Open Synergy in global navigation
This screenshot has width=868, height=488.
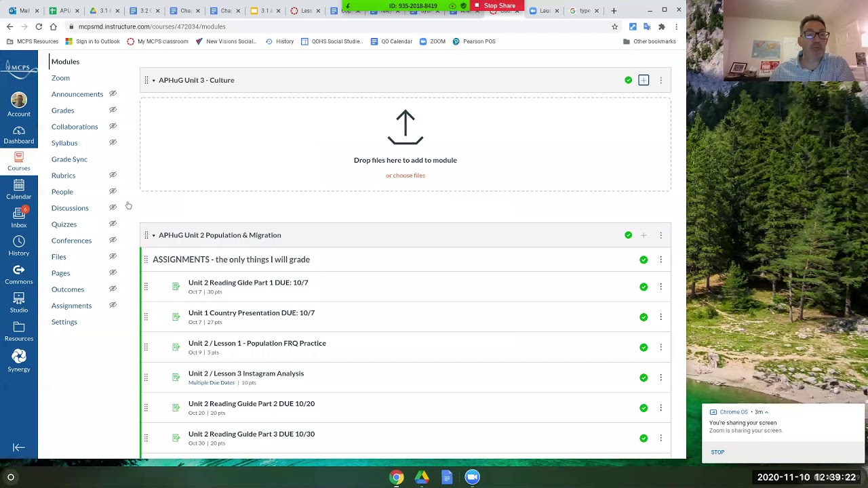(19, 361)
